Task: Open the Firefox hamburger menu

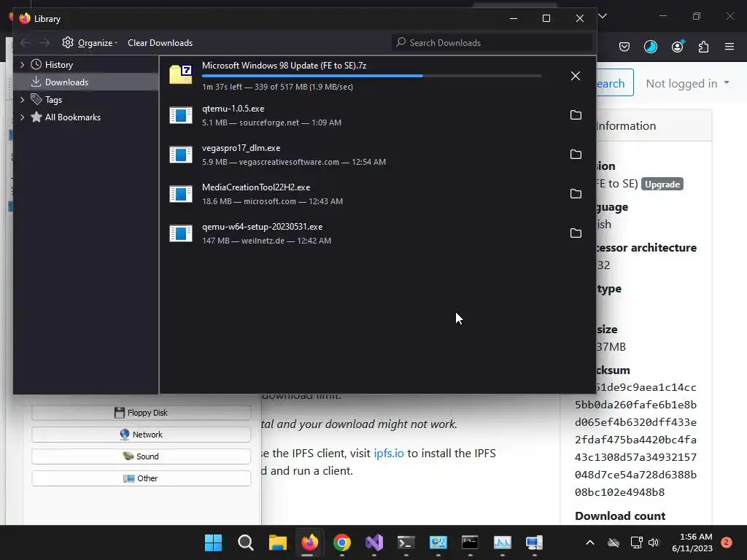Action: coord(729,47)
